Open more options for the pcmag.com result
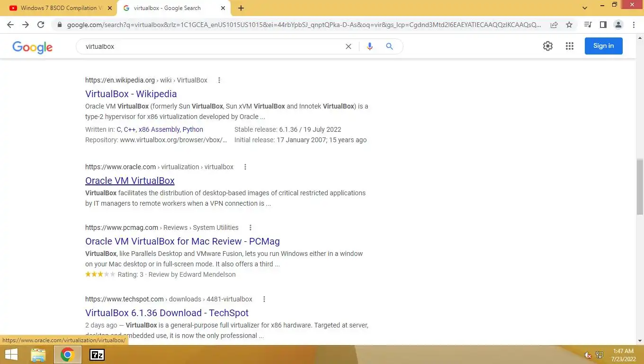The height and width of the screenshot is (364, 644). [250, 227]
